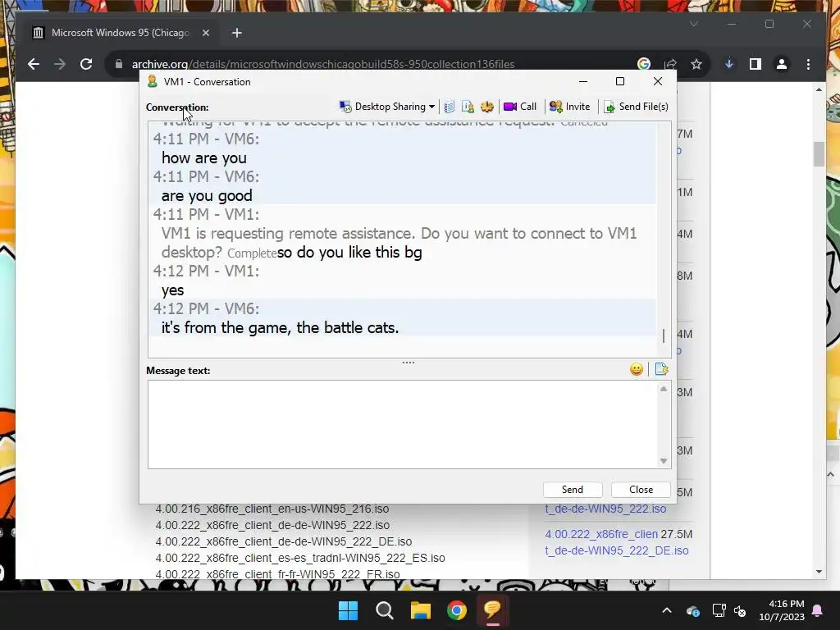Click the message 'it's from the game, the battle cats.'
This screenshot has height=630, width=840.
(280, 327)
